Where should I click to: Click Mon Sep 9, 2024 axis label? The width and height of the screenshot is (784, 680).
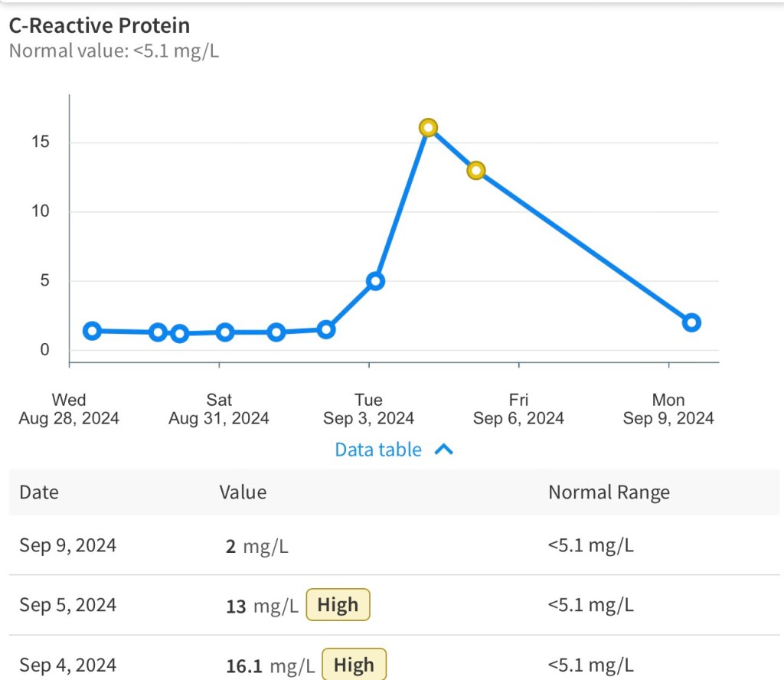tap(668, 409)
